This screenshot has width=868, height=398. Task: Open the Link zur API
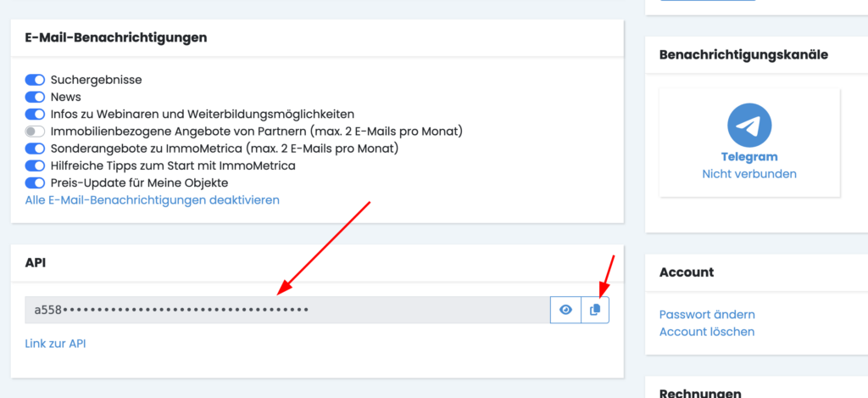(x=55, y=344)
